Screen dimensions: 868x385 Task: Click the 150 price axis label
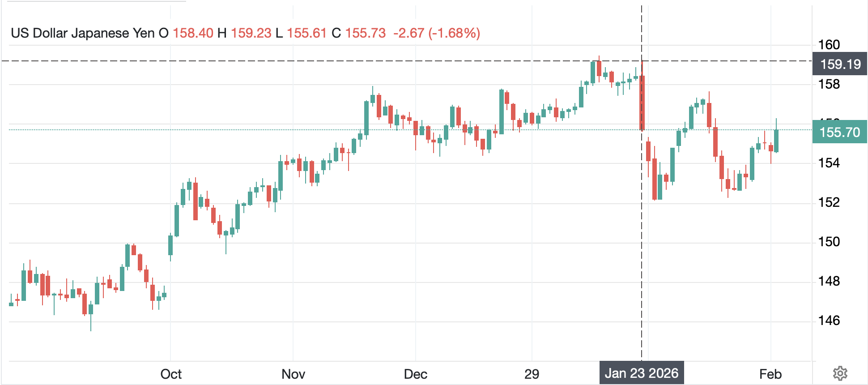(x=829, y=242)
